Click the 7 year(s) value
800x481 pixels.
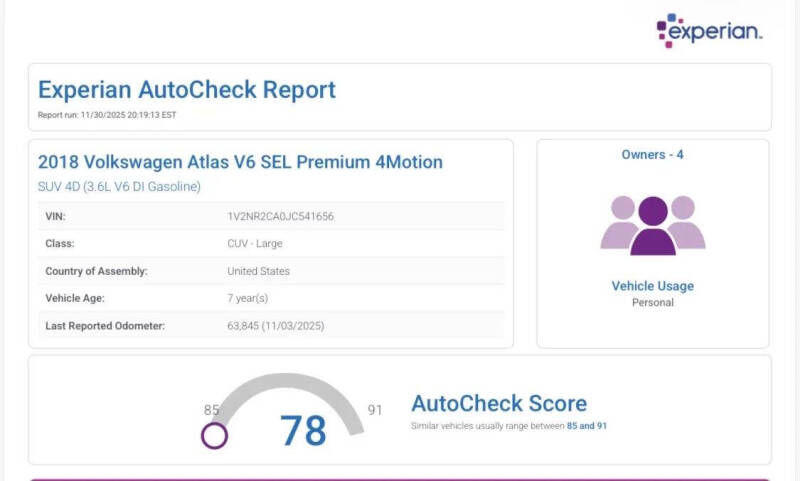tap(247, 298)
